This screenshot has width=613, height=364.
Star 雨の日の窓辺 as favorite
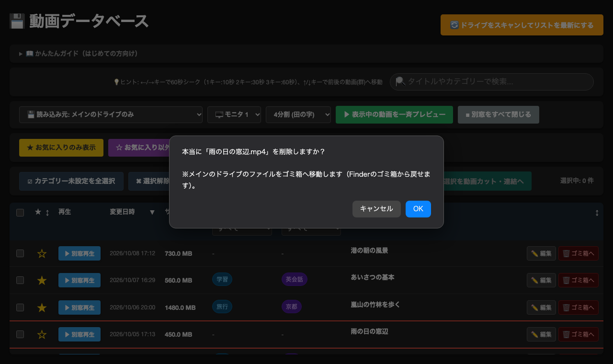coord(42,334)
